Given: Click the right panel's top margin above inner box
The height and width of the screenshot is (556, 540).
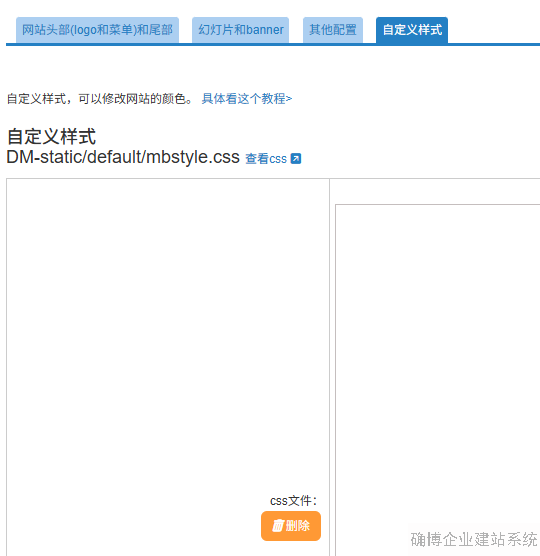Looking at the screenshot, I should (436, 191).
